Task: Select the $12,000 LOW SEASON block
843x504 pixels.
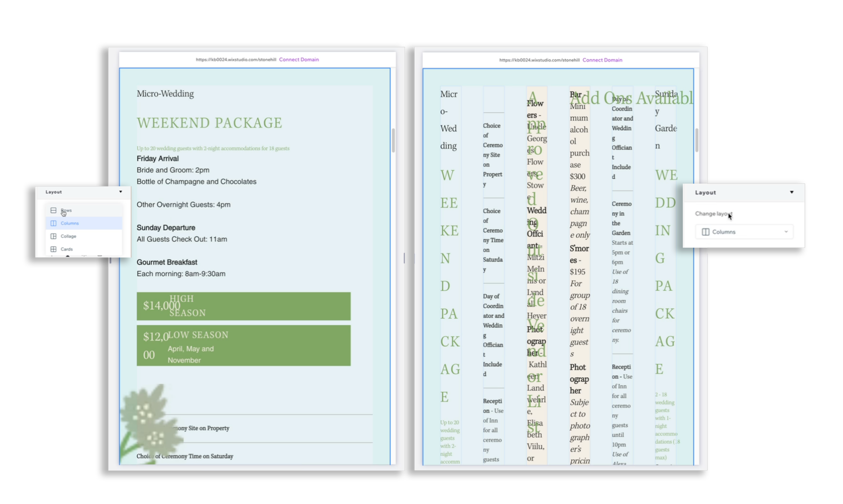Action: pos(243,345)
